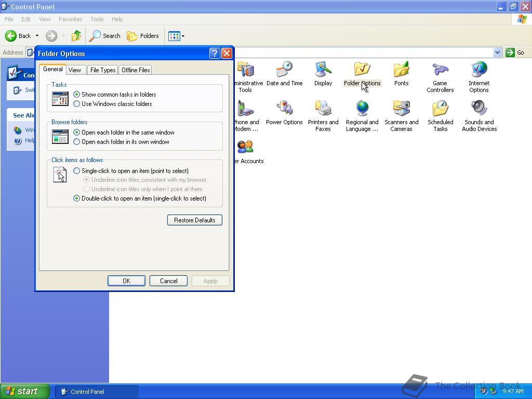532x399 pixels.
Task: Open the Edit menu
Action: (26, 19)
